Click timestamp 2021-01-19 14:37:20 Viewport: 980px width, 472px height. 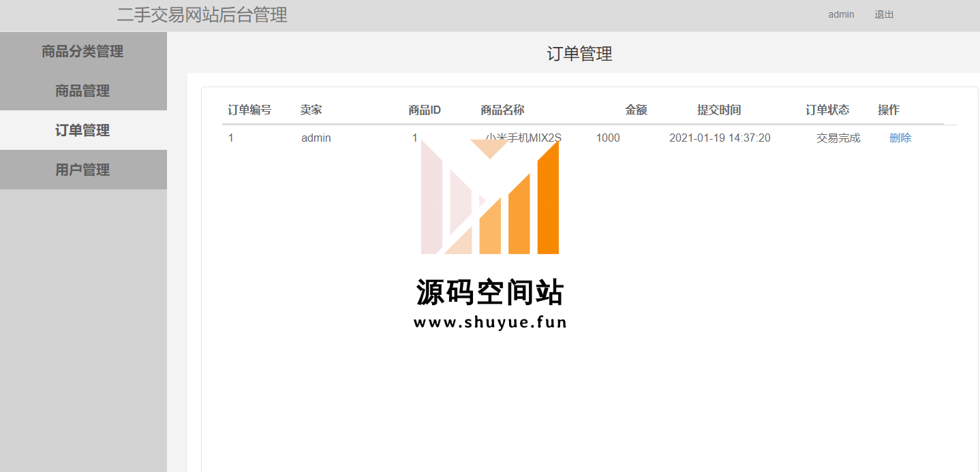tap(720, 138)
